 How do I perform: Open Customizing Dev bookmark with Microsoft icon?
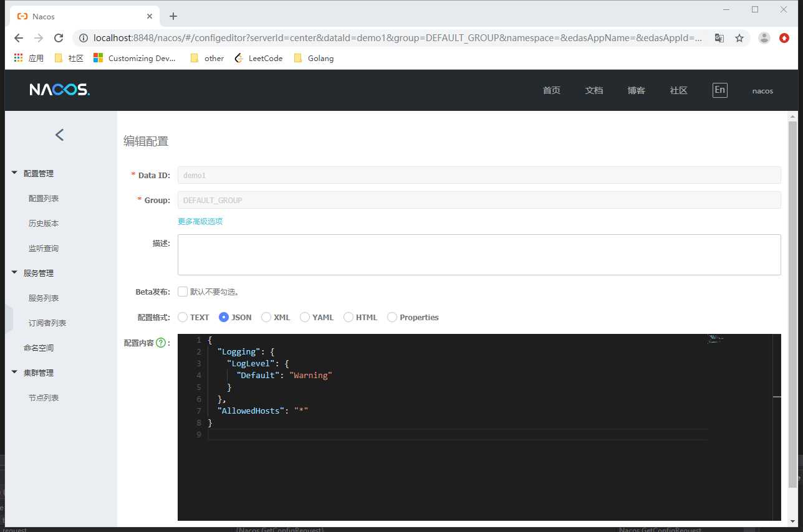coord(135,58)
